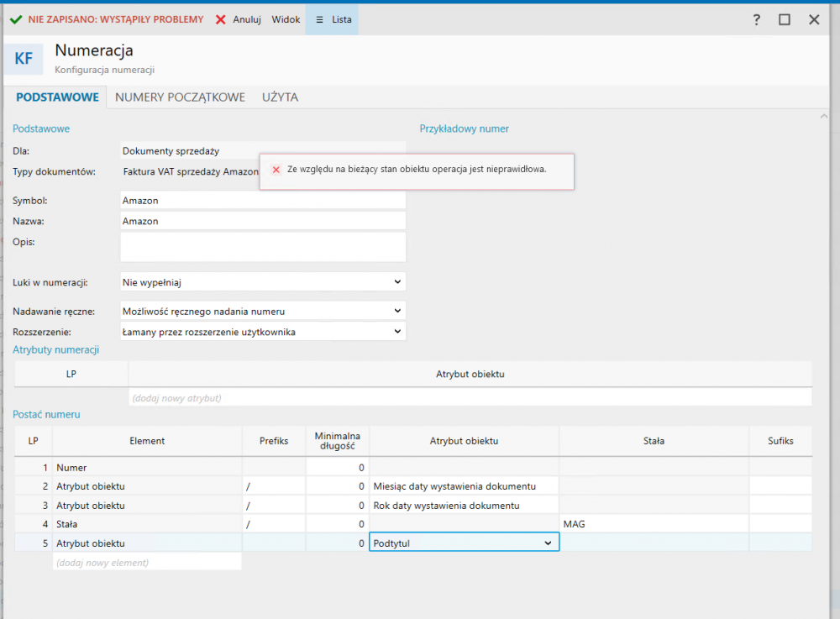The height and width of the screenshot is (619, 840).
Task: Click the dodaj nowy element row
Action: pos(147,563)
